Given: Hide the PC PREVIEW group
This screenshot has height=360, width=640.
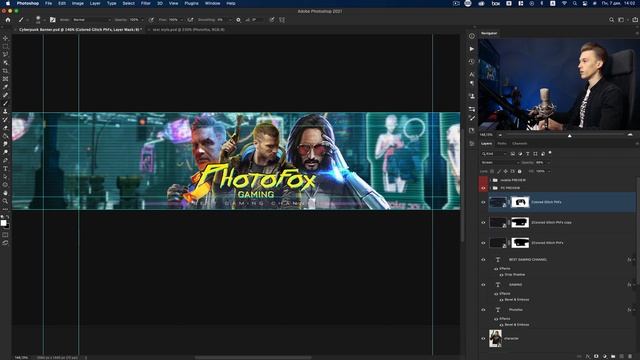Looking at the screenshot, I should (483, 188).
